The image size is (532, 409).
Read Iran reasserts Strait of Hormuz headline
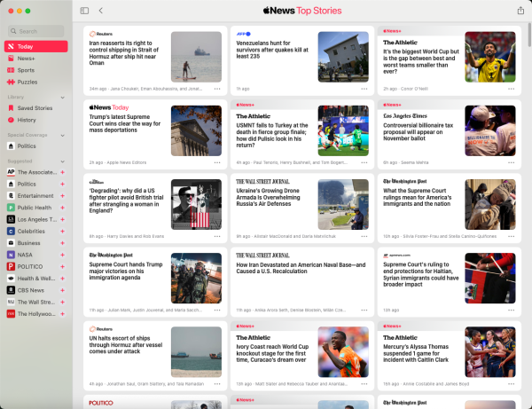(124, 53)
